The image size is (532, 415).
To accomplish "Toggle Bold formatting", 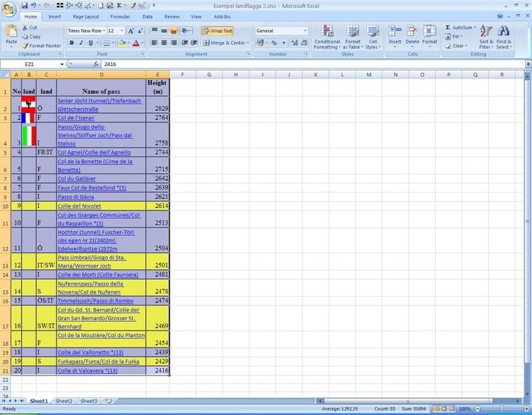I will click(72, 43).
